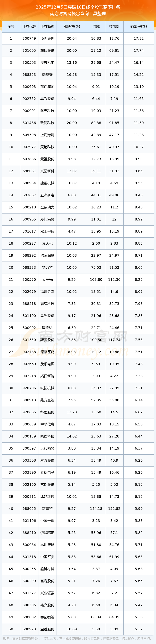This screenshot has width=156, height=644.
Task: Click stock name 天和防务
Action: coord(47,448)
